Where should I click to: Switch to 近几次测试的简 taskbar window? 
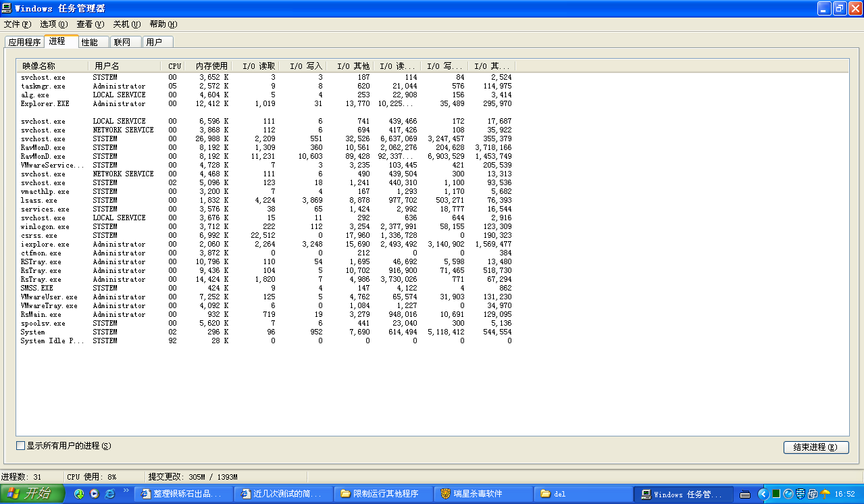click(x=284, y=494)
